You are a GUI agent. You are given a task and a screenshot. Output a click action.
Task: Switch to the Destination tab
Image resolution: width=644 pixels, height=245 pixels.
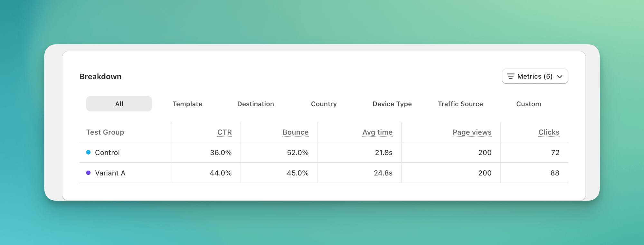click(256, 104)
